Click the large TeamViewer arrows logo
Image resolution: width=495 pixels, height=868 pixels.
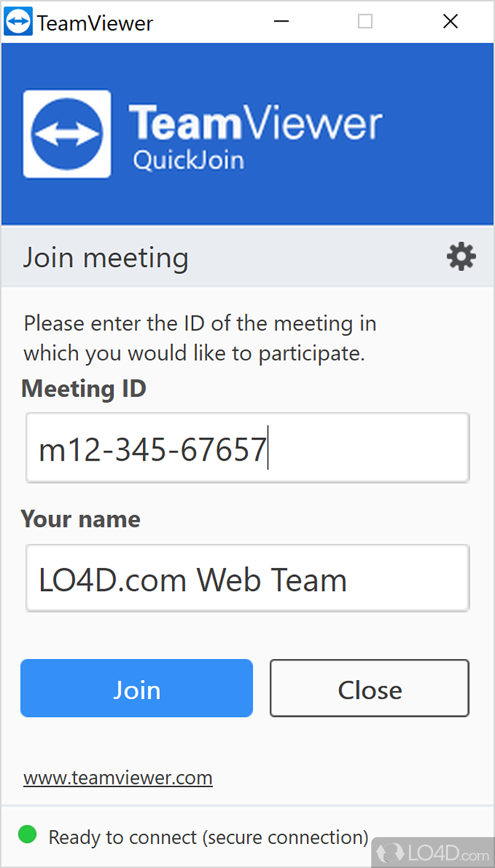67,134
